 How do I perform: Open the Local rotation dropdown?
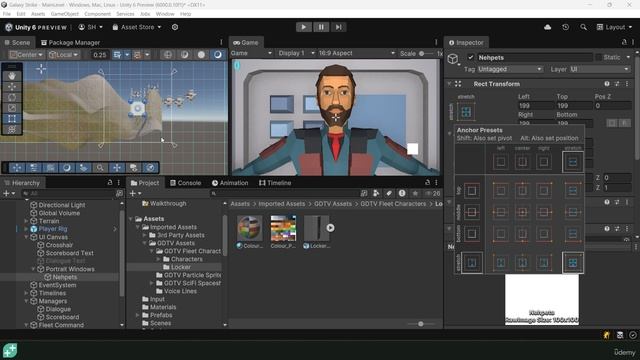pos(63,55)
